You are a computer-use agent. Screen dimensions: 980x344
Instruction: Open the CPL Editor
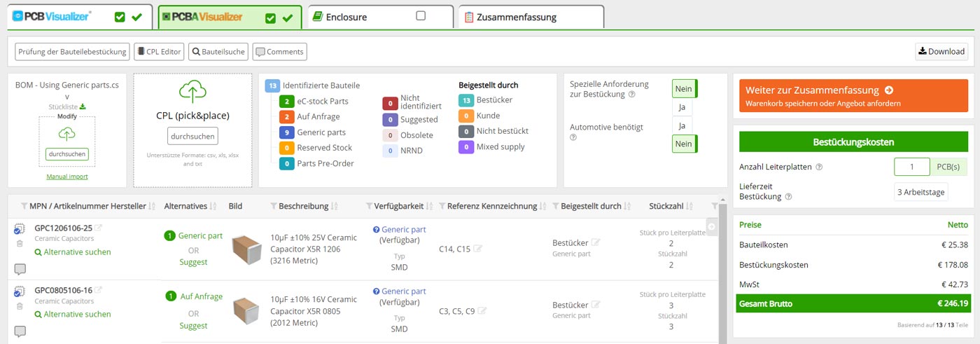(159, 51)
